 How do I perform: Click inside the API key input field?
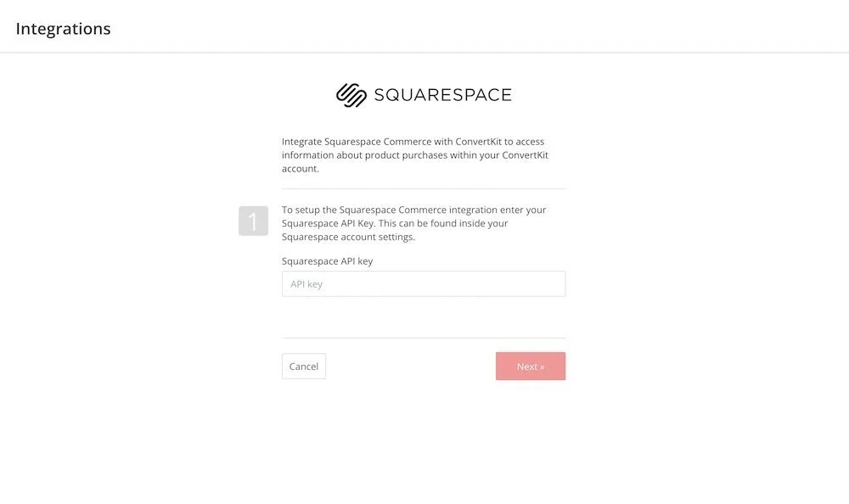[424, 283]
